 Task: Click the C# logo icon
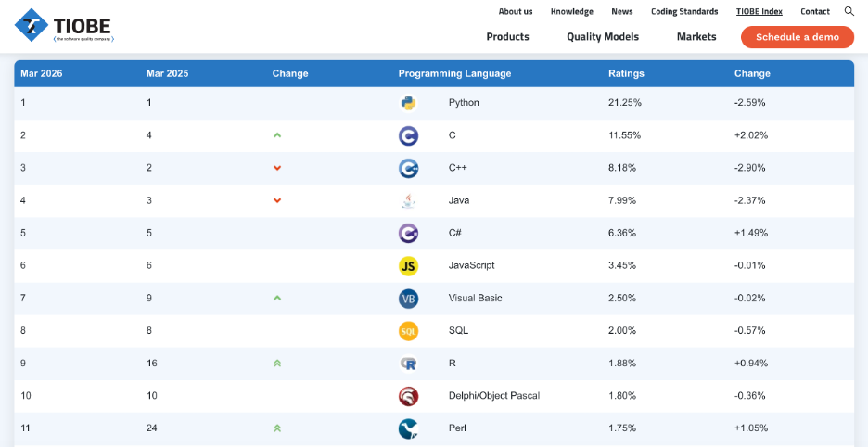[x=409, y=233]
